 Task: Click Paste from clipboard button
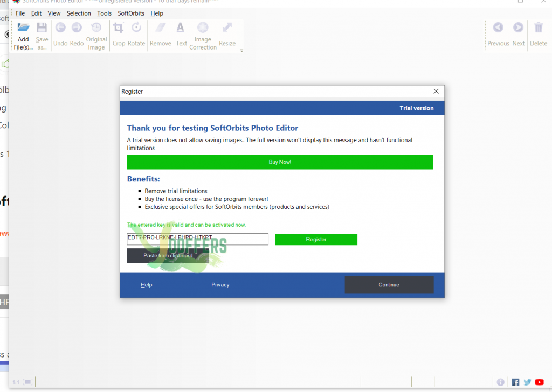click(168, 256)
